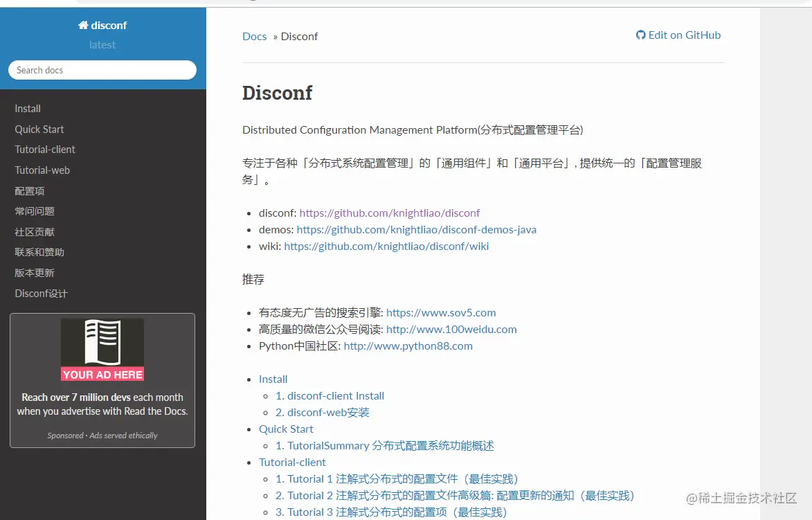Image resolution: width=812 pixels, height=520 pixels.
Task: Visit the www.sov5.com link
Action: tap(441, 313)
